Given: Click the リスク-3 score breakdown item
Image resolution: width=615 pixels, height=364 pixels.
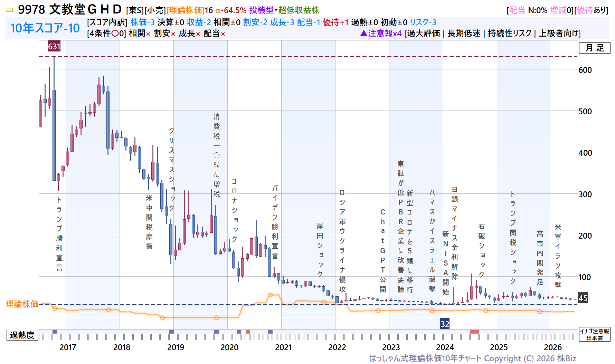Looking at the screenshot, I should 423,22.
